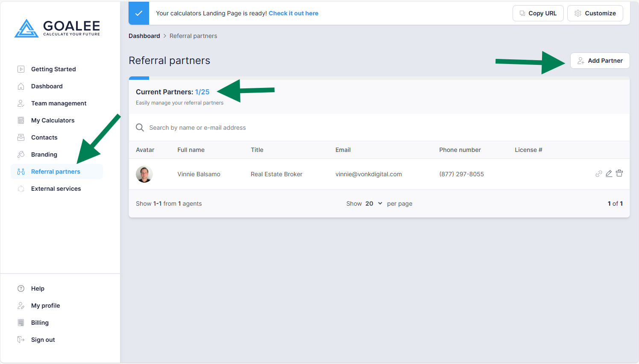Follow the 'Check it out here' link

[x=293, y=13]
